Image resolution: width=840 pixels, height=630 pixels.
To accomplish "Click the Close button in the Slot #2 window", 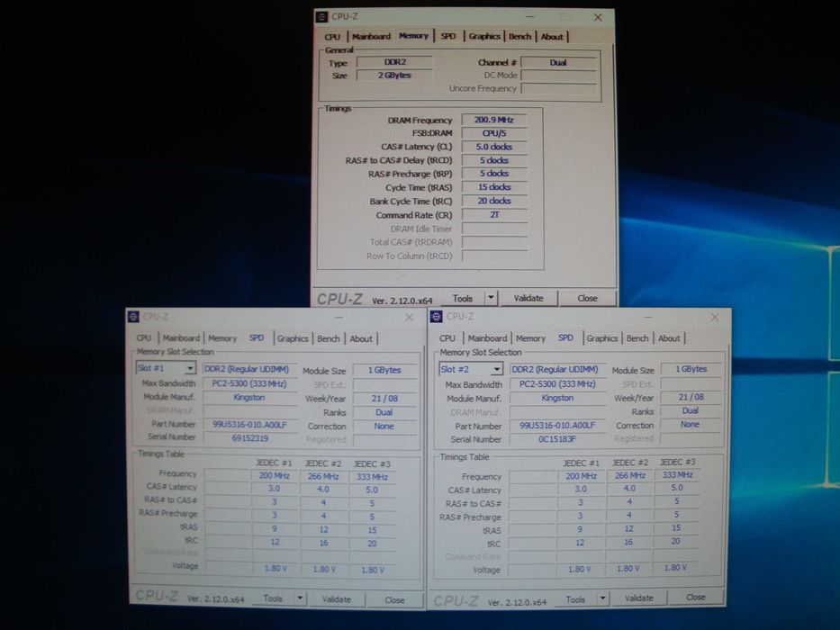I will [695, 597].
